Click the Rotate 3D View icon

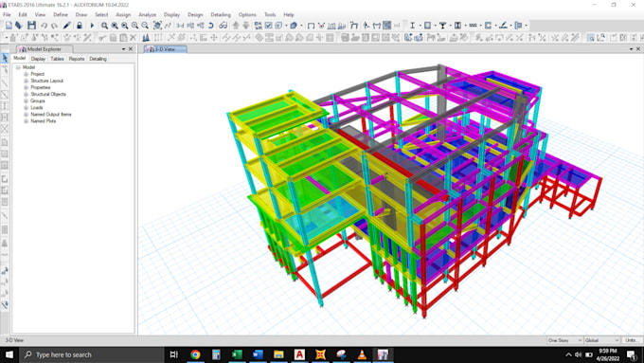click(x=210, y=26)
